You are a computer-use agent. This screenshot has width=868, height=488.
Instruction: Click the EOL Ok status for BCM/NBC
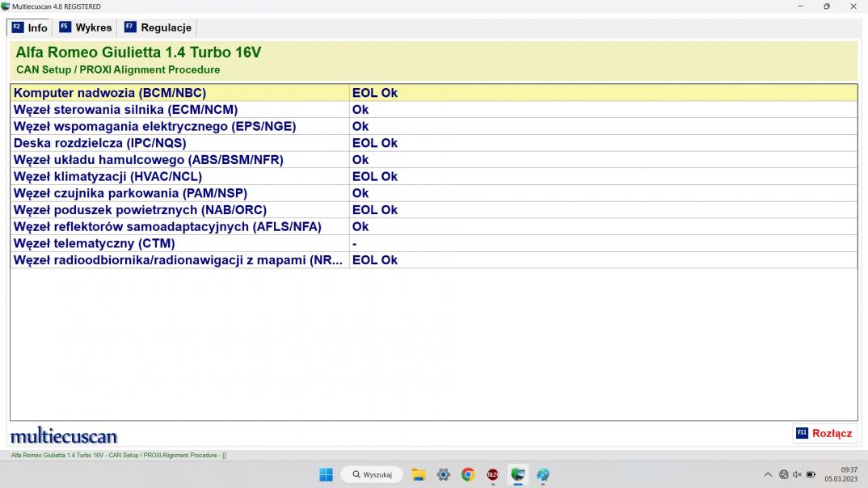click(375, 93)
